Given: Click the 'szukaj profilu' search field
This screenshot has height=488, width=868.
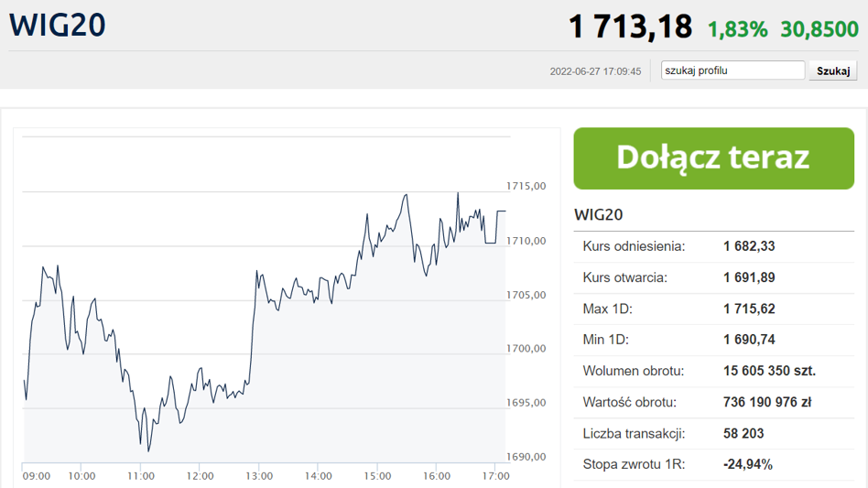Looking at the screenshot, I should tap(732, 70).
